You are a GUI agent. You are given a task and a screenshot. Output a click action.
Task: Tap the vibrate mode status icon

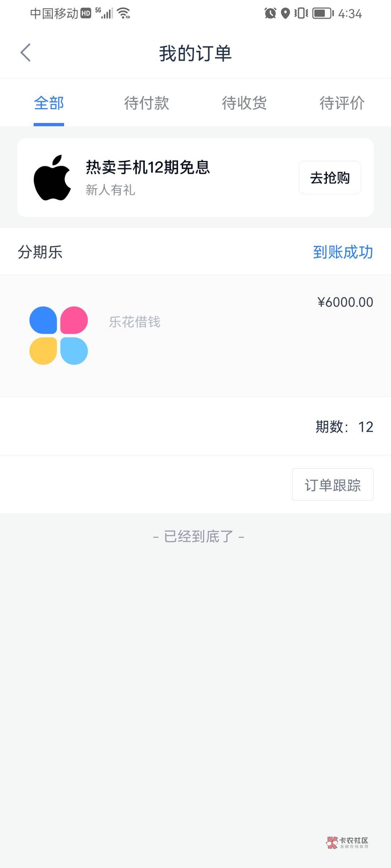pos(301,13)
